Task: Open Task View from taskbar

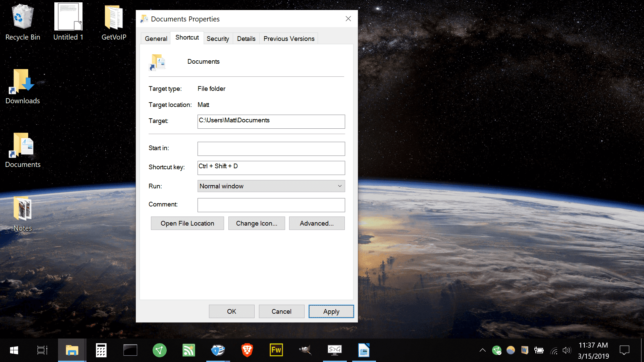Action: (x=42, y=350)
